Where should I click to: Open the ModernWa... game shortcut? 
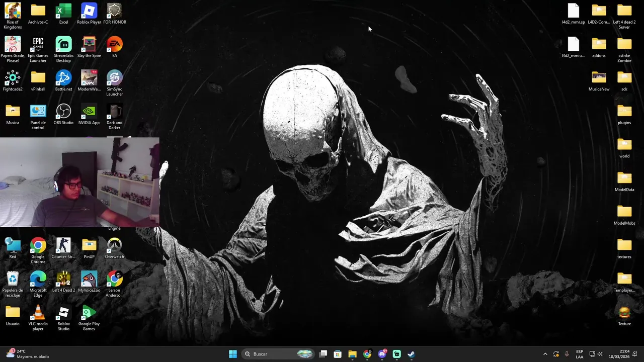pyautogui.click(x=89, y=80)
